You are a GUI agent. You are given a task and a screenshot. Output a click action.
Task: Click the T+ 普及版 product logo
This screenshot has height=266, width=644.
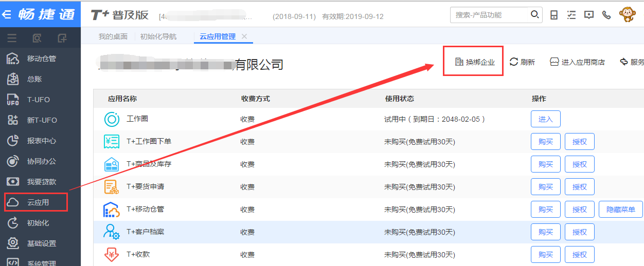(x=120, y=15)
